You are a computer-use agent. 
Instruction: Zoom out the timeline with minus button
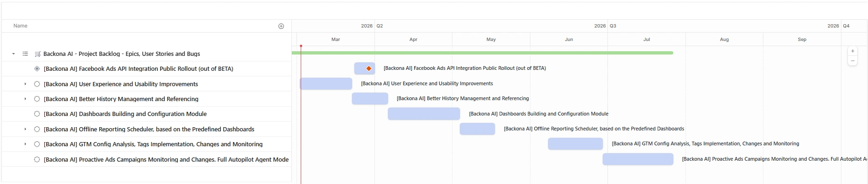(x=853, y=61)
